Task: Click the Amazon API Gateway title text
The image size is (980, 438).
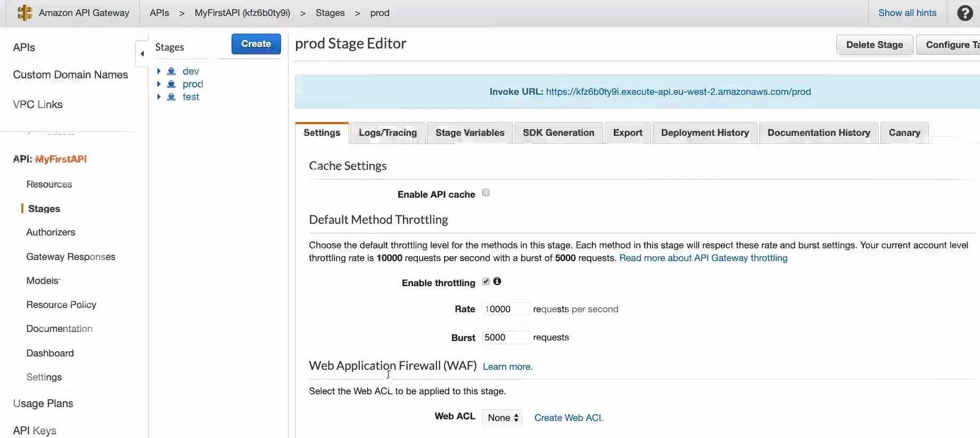Action: click(x=84, y=13)
